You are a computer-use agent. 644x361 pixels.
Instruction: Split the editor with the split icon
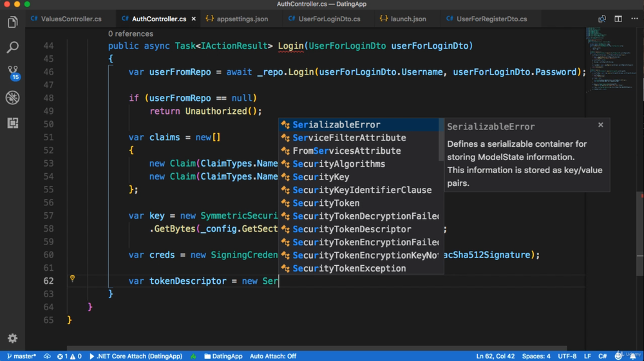click(x=618, y=19)
